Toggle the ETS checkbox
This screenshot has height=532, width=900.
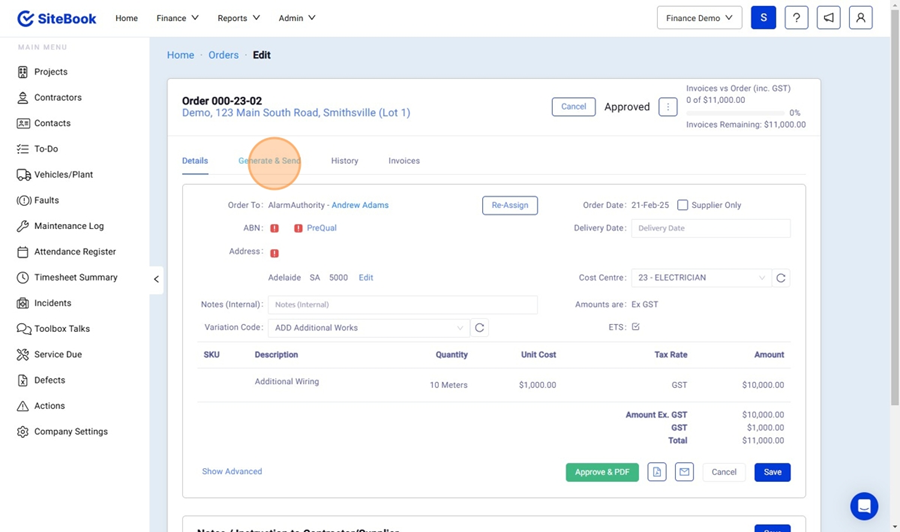(635, 327)
